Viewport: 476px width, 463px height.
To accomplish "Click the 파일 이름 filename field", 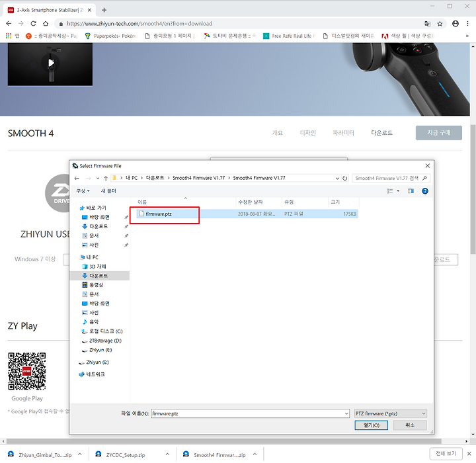I will click(x=247, y=413).
